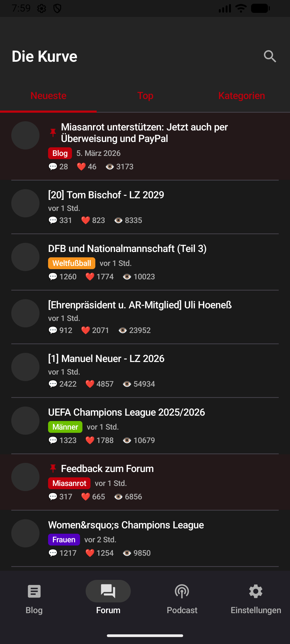Tap the heart icon on Tom Bischof thread

[85, 221]
